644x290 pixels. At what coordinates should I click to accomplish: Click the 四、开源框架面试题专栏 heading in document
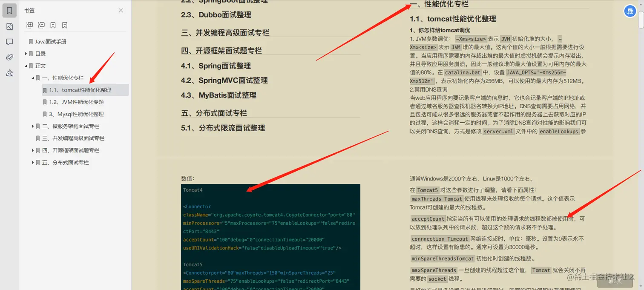(x=221, y=51)
